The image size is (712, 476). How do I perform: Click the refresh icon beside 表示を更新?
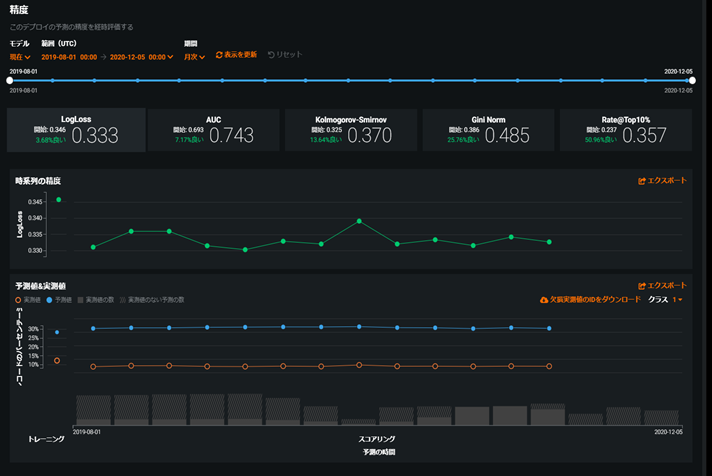click(x=219, y=55)
